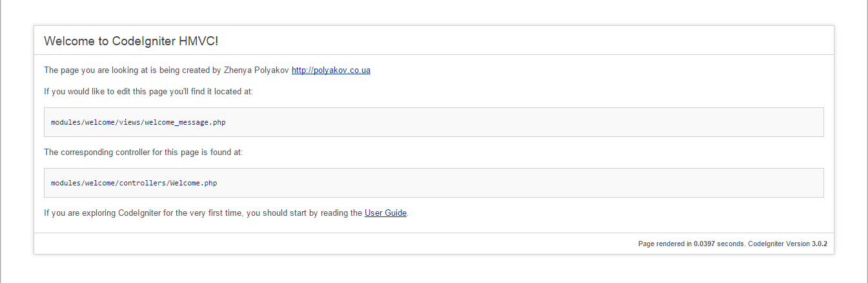Click the CodeIgniter Version label in footer
Screen dimensions: 868x283
tap(778, 244)
